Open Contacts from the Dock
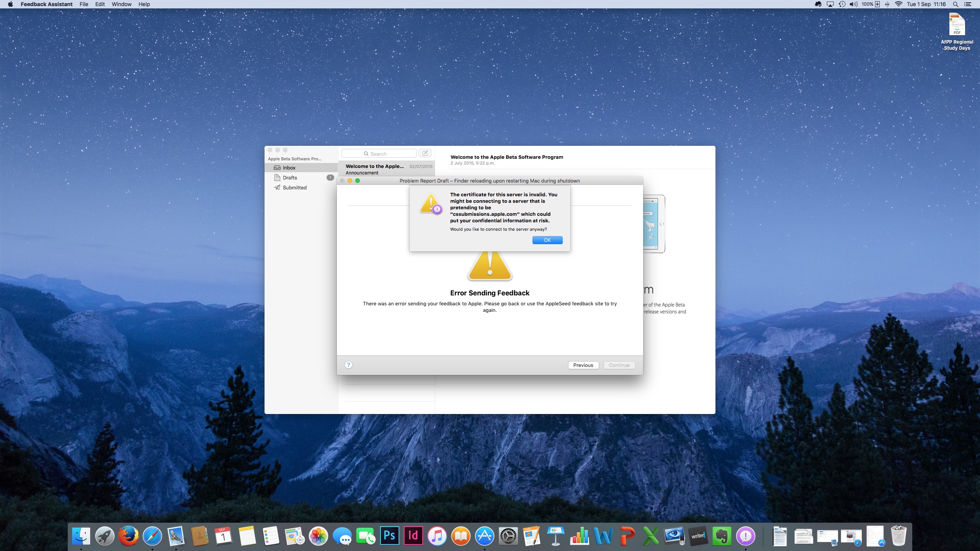 pos(200,536)
